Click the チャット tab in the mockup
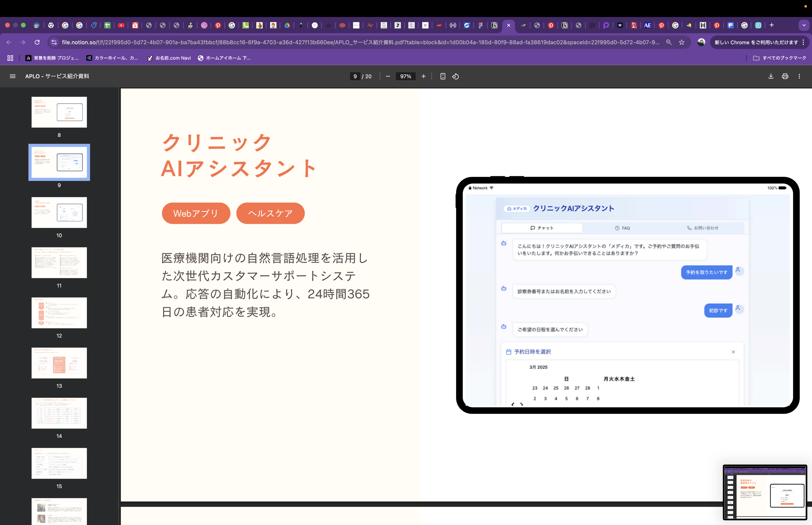Viewport: 812px width, 525px height. click(x=542, y=228)
